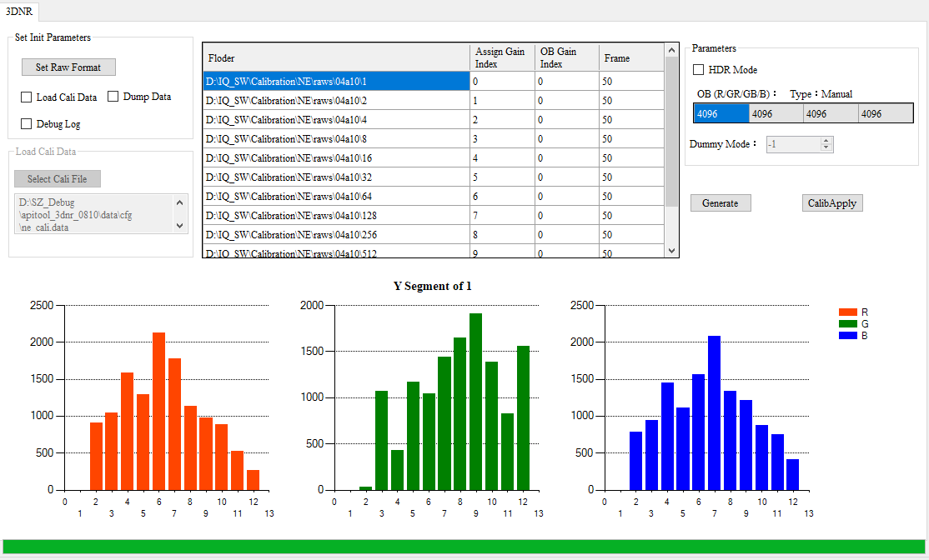Click the first 4096 OB value field
Image resolution: width=929 pixels, height=560 pixels.
tap(719, 112)
